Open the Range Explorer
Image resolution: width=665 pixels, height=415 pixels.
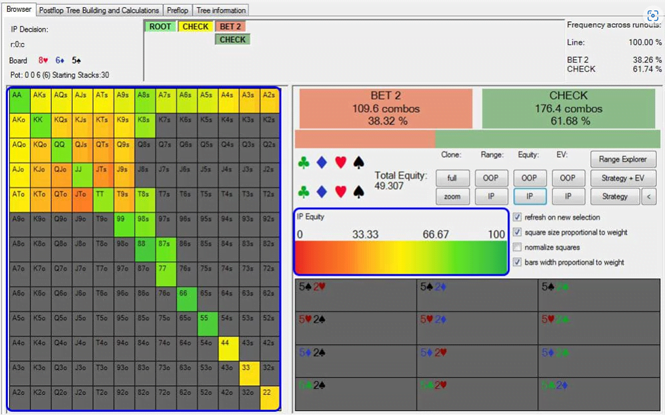point(623,159)
